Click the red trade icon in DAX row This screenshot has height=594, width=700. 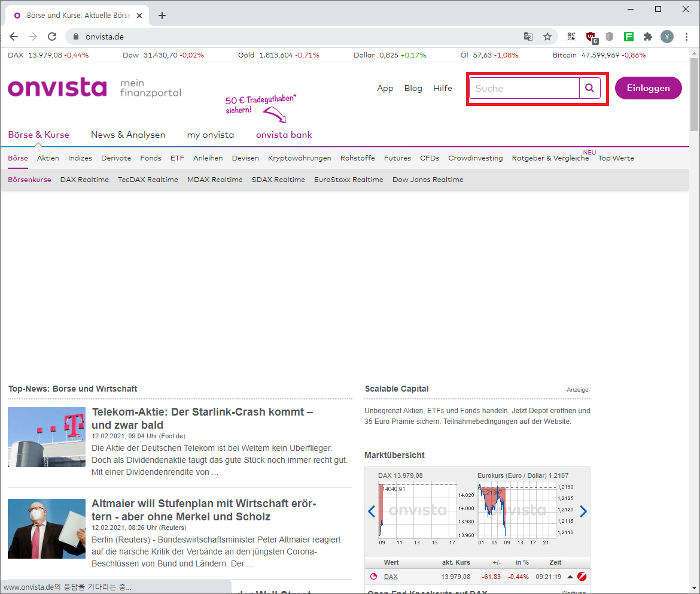(x=582, y=577)
